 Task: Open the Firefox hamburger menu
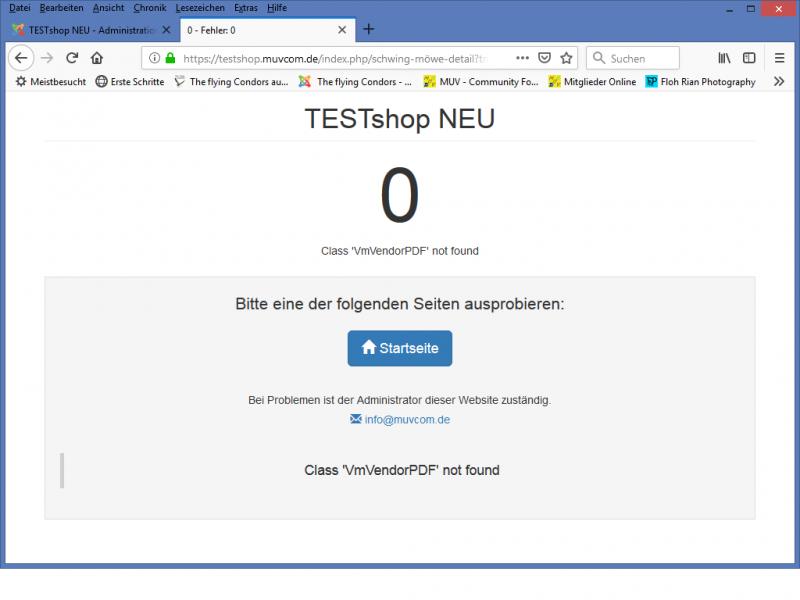779,58
